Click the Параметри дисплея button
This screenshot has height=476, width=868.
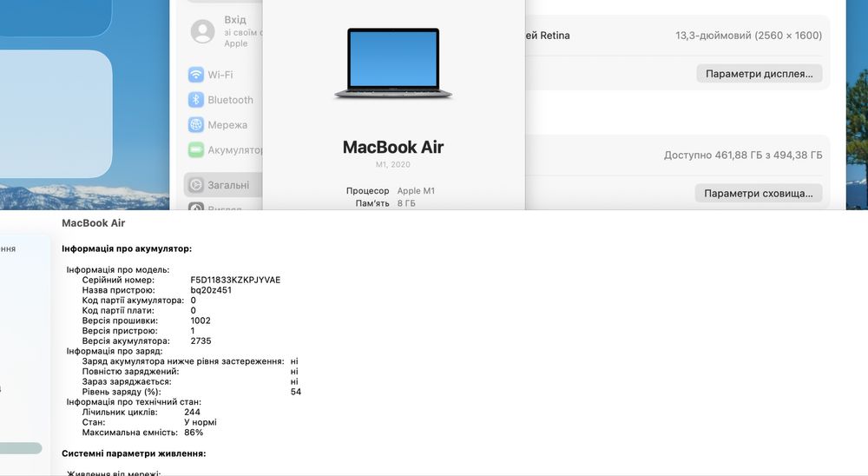(759, 74)
